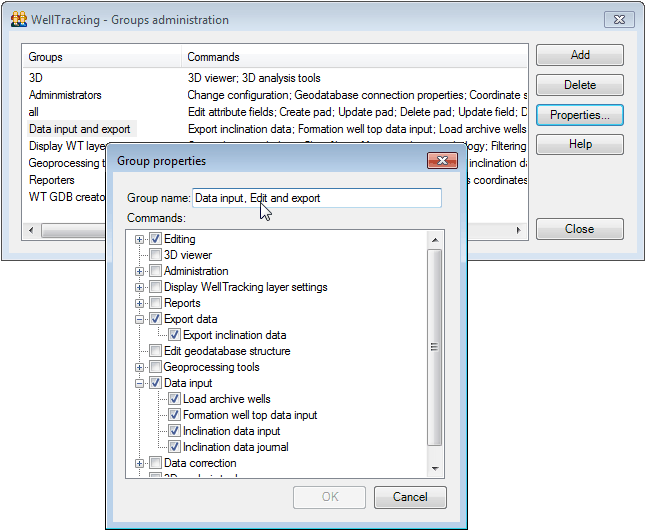This screenshot has height=532, width=647.
Task: Select the WT GDB creator group row
Action: (x=67, y=197)
